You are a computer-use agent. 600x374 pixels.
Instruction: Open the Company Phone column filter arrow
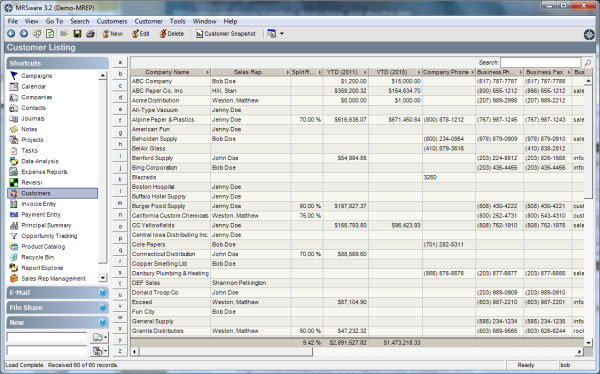coord(473,72)
